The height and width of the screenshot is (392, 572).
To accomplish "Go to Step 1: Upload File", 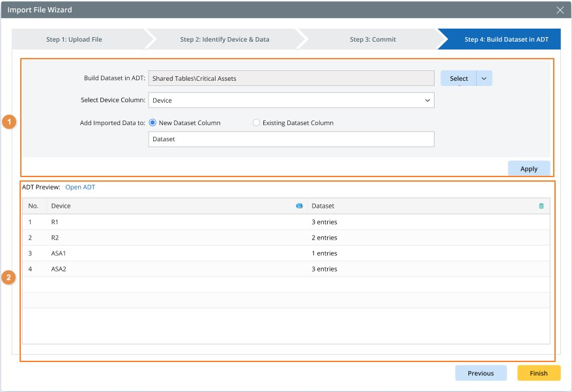I will click(x=74, y=39).
